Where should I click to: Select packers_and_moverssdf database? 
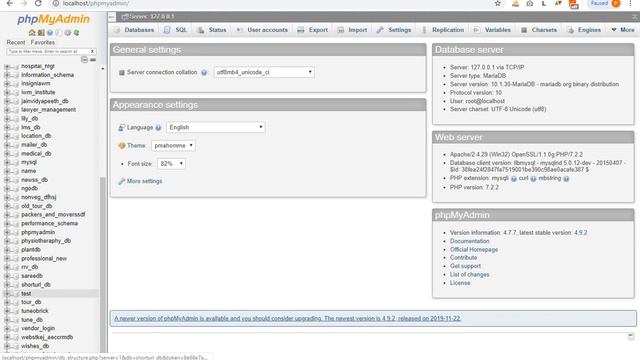(53, 215)
